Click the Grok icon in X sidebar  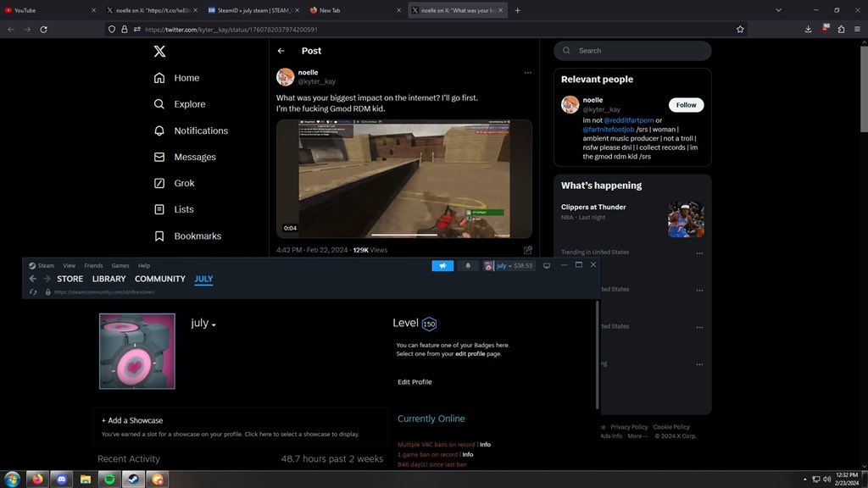pos(159,183)
